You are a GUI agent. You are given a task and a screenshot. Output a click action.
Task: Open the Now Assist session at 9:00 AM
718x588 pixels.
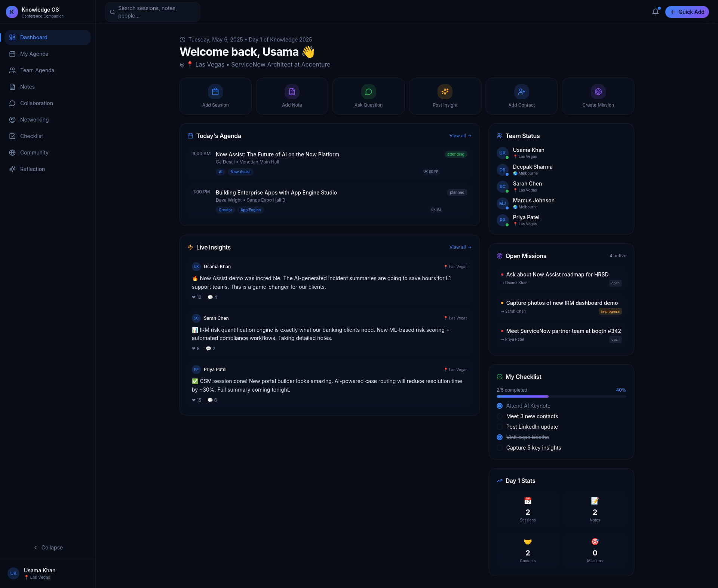click(x=329, y=163)
